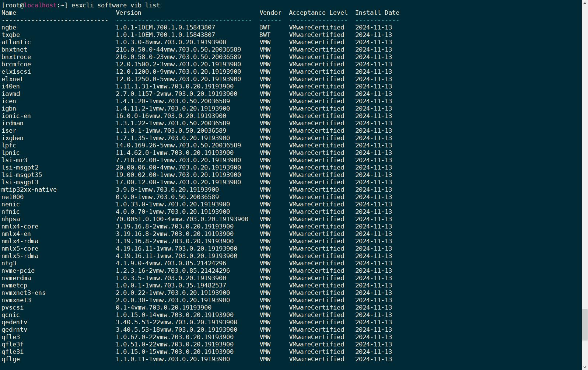
Task: Click the 'Version' column header
Action: coord(128,13)
